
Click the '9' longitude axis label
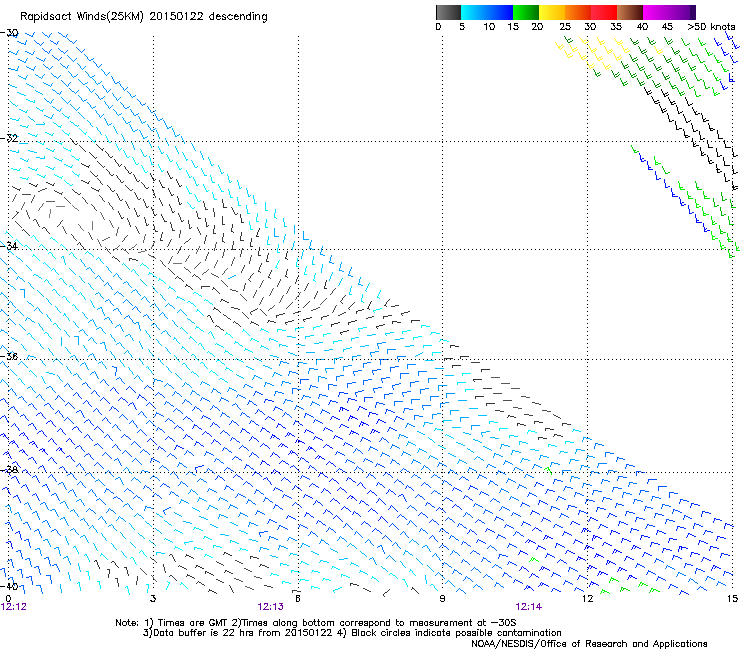coord(442,599)
